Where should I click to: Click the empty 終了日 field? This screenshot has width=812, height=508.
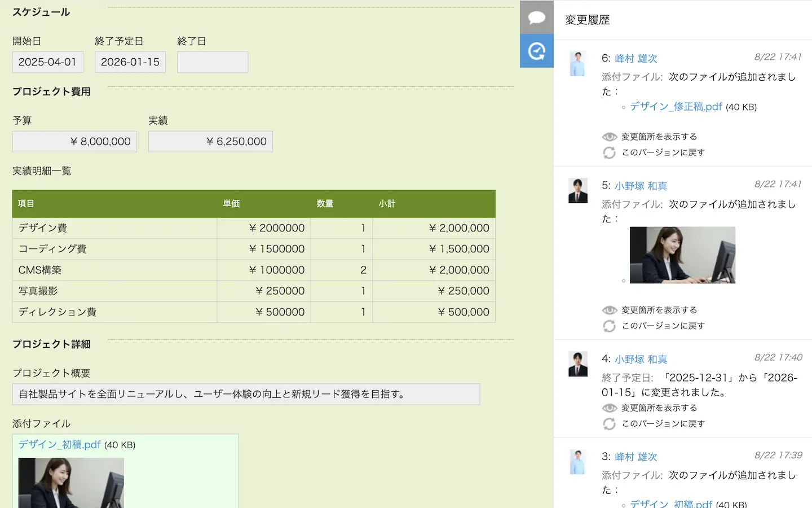coord(213,62)
